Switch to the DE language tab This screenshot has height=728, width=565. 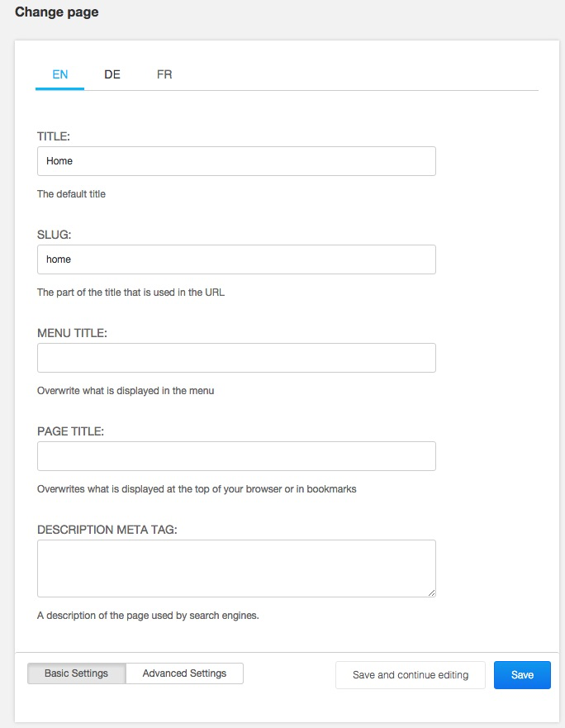coord(112,74)
